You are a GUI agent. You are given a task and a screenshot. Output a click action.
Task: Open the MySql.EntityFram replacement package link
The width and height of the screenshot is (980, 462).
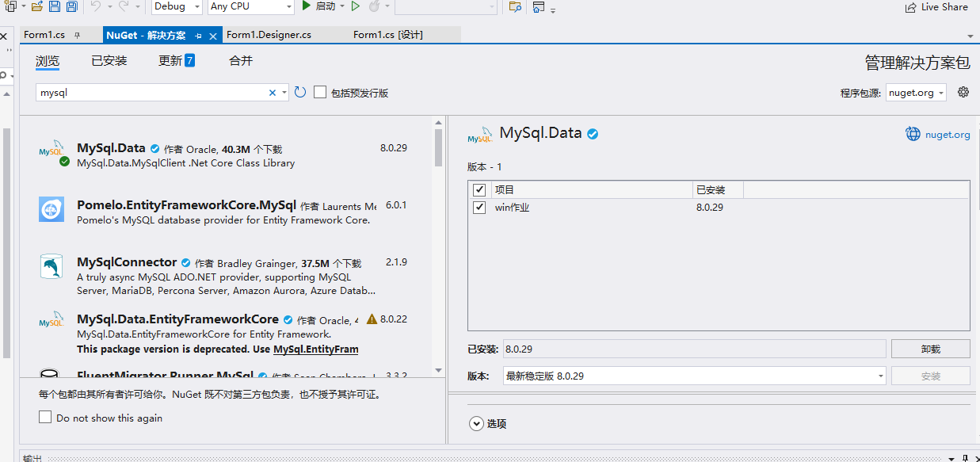click(315, 349)
